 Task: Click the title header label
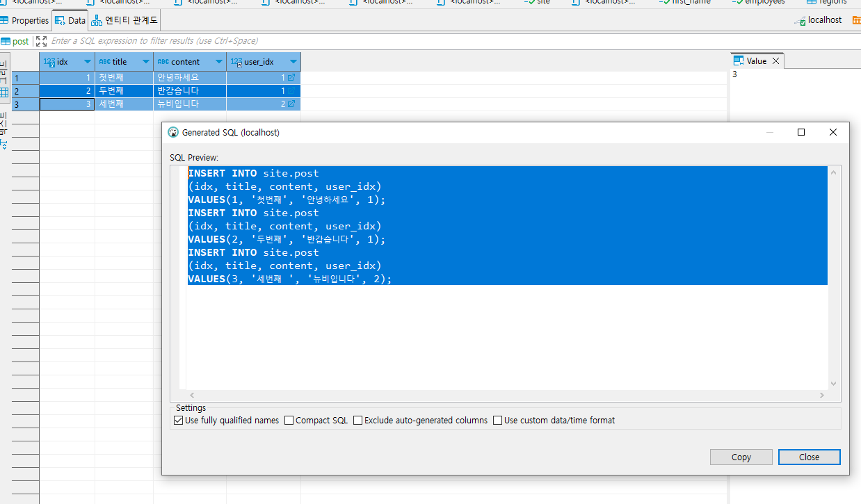120,62
